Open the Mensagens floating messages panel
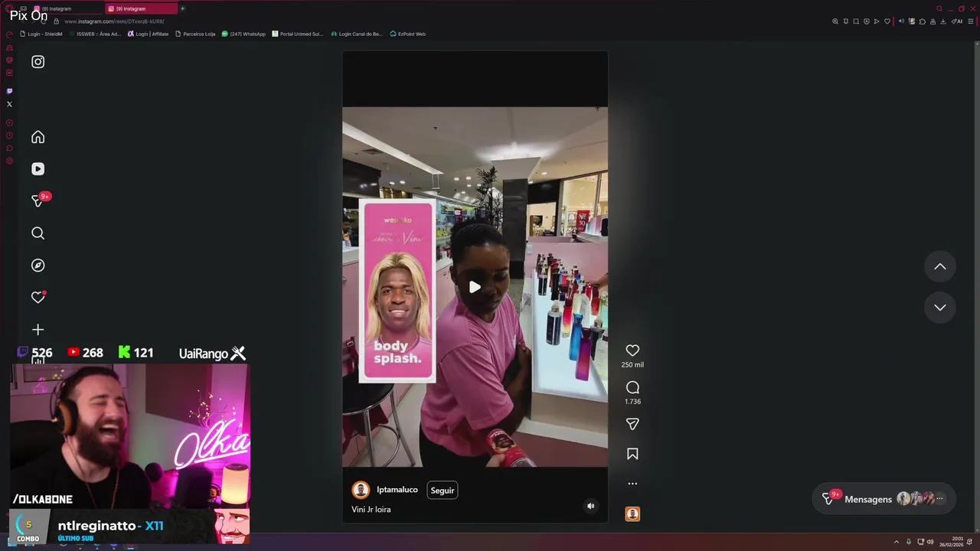This screenshot has width=980, height=551. coord(884,499)
